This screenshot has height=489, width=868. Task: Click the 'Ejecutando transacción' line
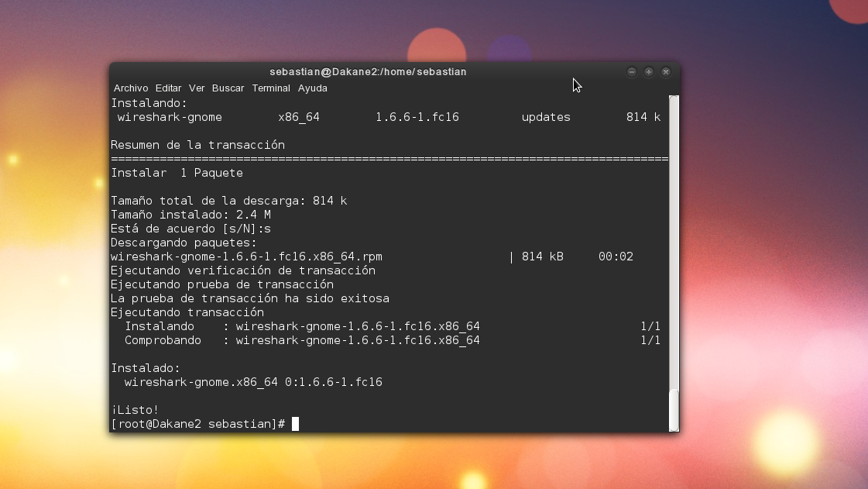[187, 312]
